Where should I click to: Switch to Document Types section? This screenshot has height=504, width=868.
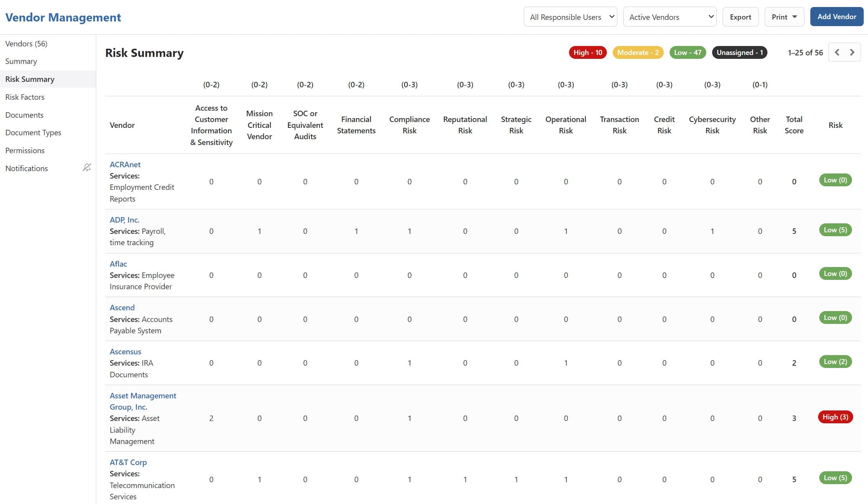tap(33, 133)
